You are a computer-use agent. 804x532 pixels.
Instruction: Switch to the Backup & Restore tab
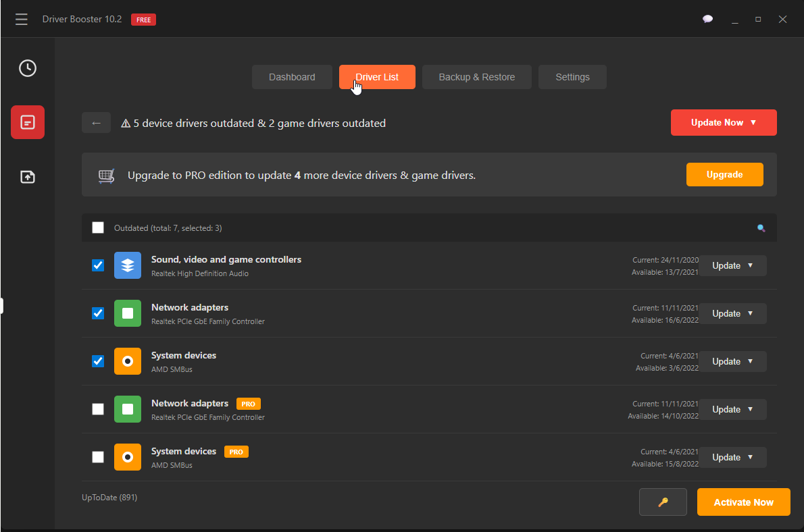[x=477, y=76]
